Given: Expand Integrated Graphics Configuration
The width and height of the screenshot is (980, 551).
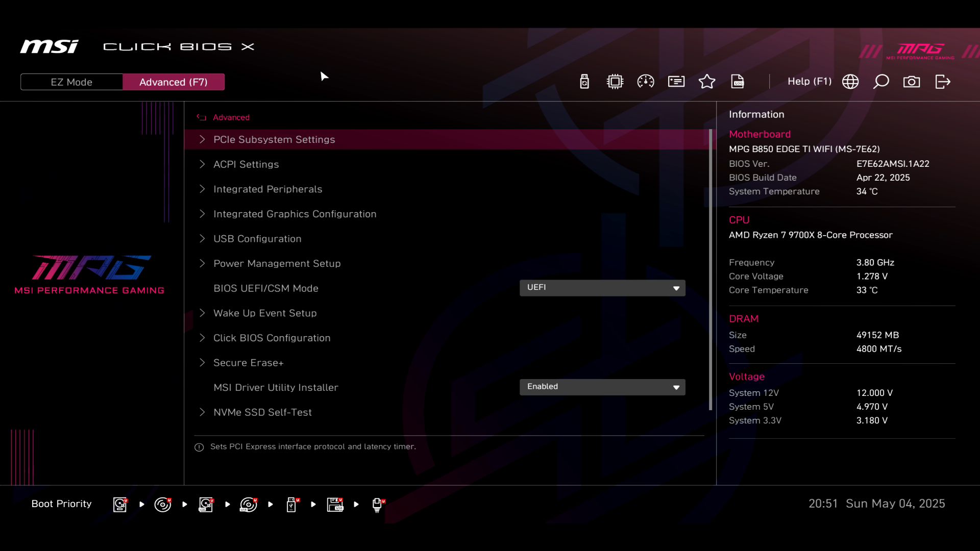Looking at the screenshot, I should (295, 214).
